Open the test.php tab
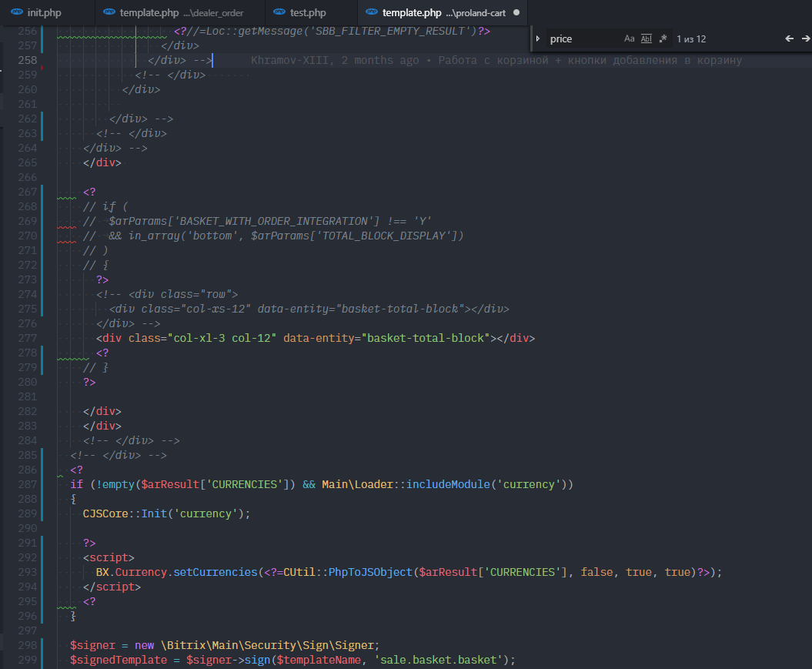Image resolution: width=812 pixels, height=669 pixels. [x=308, y=13]
